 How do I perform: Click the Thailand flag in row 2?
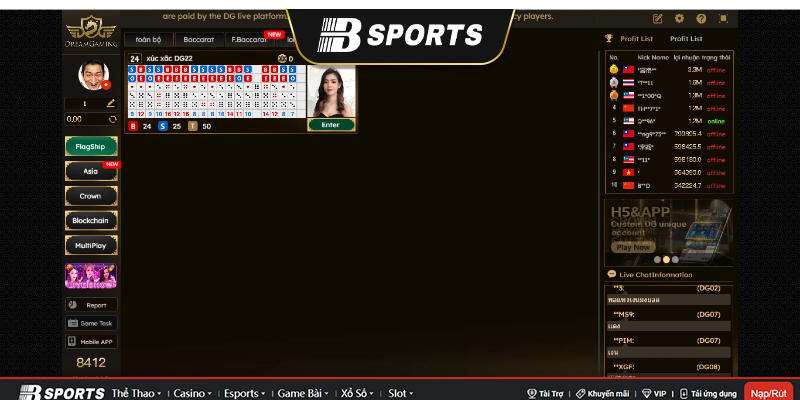pos(628,83)
